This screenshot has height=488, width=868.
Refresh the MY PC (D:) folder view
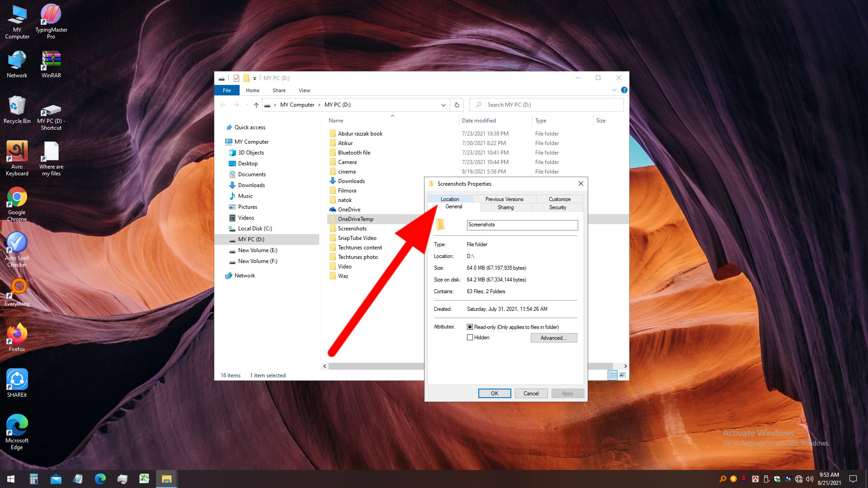(x=457, y=104)
